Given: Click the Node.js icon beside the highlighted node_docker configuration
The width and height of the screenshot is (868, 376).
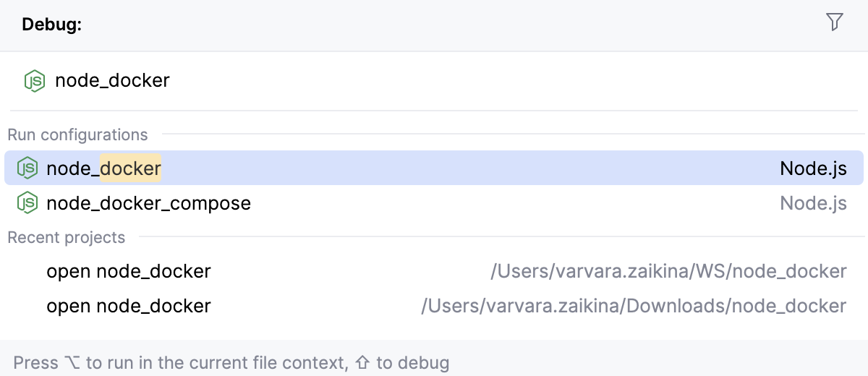Looking at the screenshot, I should click(27, 168).
